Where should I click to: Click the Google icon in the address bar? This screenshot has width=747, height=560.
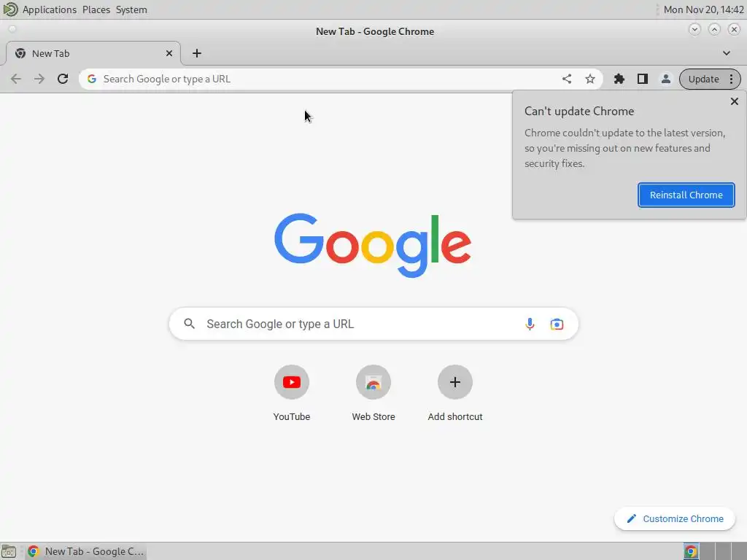92,79
